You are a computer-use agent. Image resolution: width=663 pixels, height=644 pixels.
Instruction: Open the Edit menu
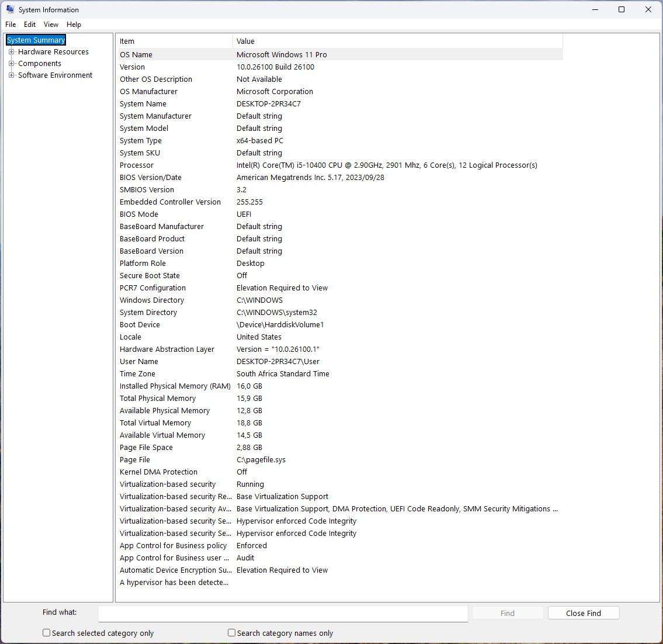(x=30, y=25)
